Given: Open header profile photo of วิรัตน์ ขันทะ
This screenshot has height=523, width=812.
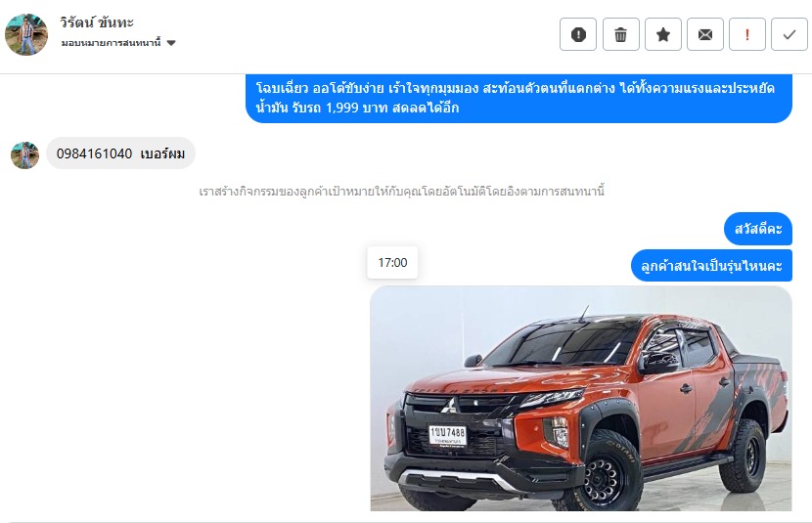Looking at the screenshot, I should (x=26, y=34).
